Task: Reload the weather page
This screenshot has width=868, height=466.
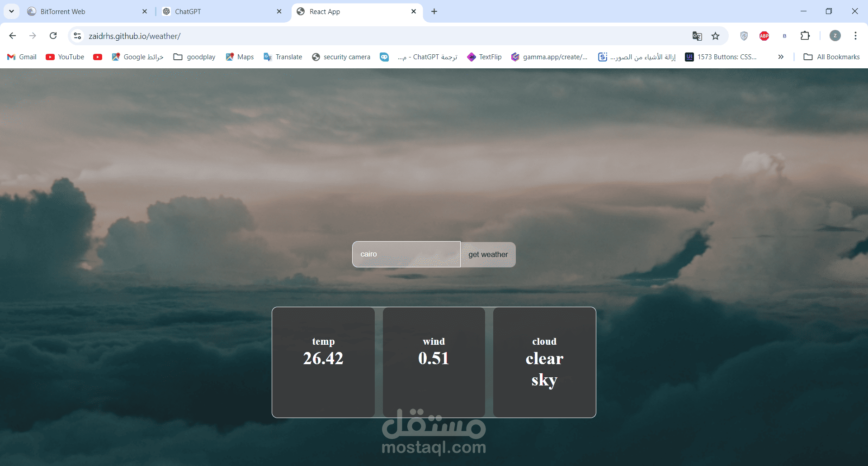Action: click(x=53, y=36)
